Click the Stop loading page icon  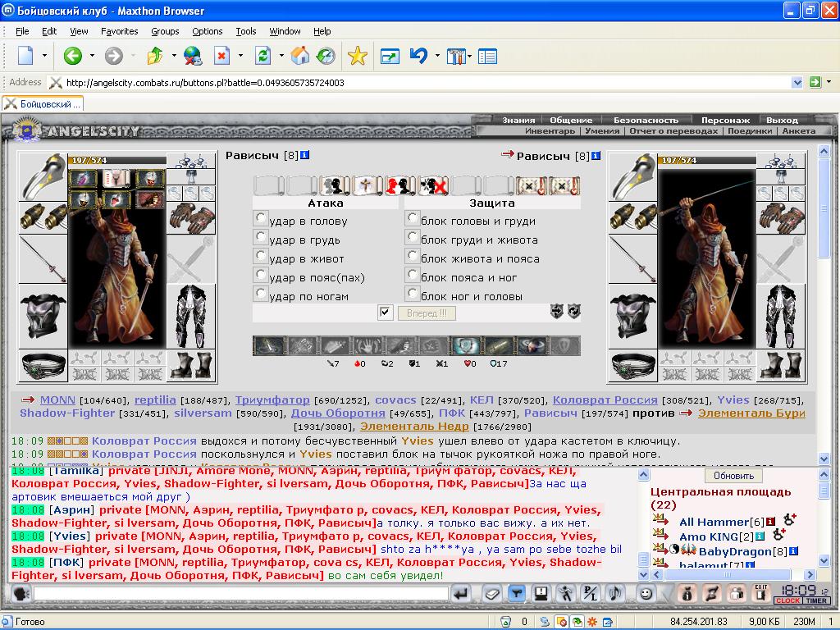[221, 56]
